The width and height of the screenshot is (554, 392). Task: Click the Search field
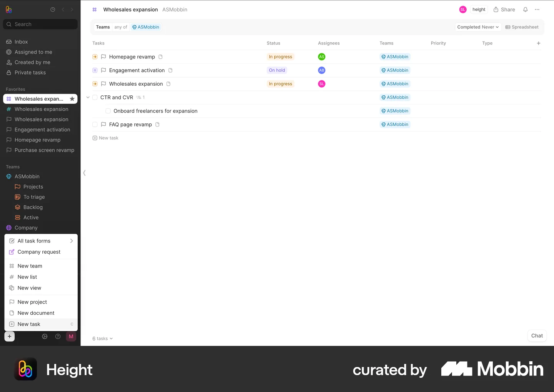click(40, 24)
